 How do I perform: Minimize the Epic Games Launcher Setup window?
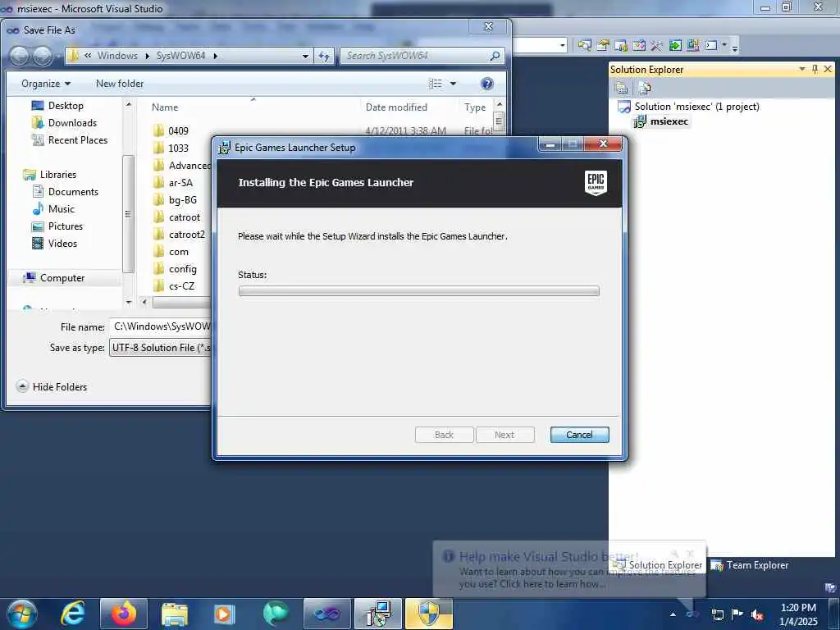coord(550,144)
